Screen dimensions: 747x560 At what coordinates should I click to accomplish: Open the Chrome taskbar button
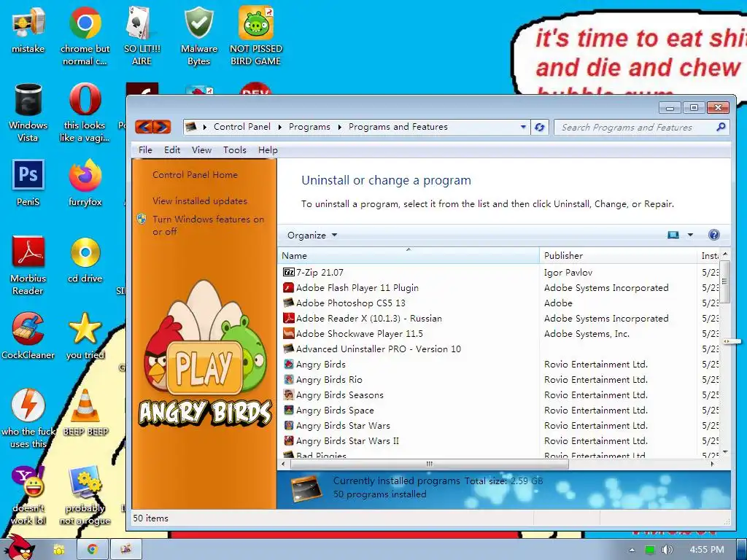point(92,550)
